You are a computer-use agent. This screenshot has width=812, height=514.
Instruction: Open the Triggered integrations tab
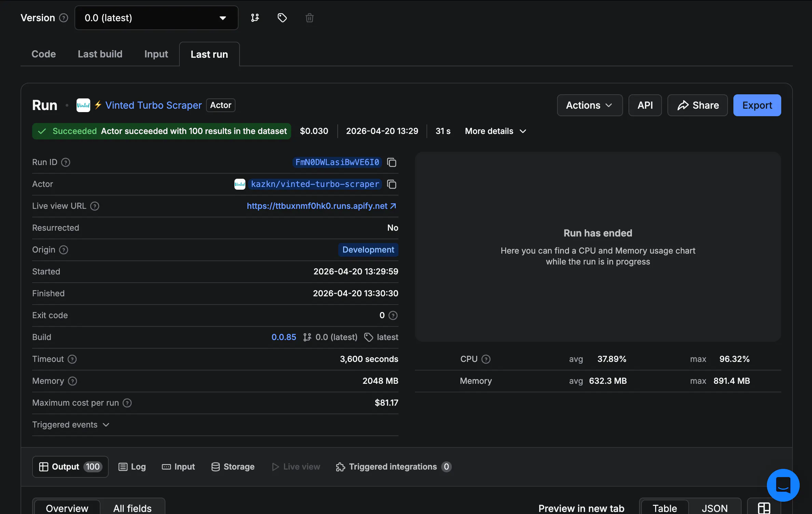pyautogui.click(x=394, y=467)
